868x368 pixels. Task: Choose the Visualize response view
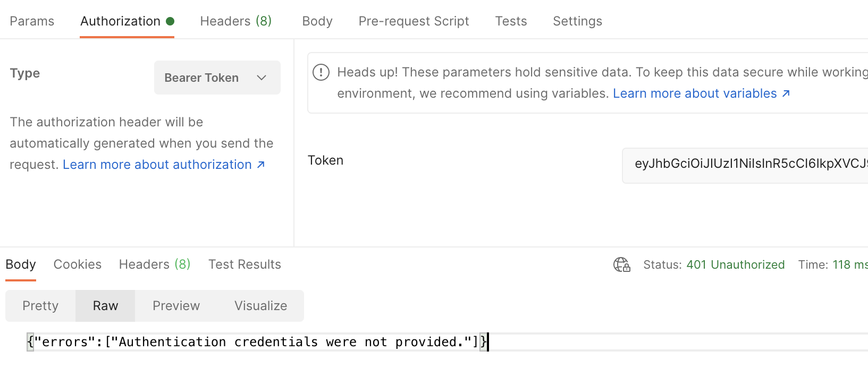pyautogui.click(x=260, y=306)
